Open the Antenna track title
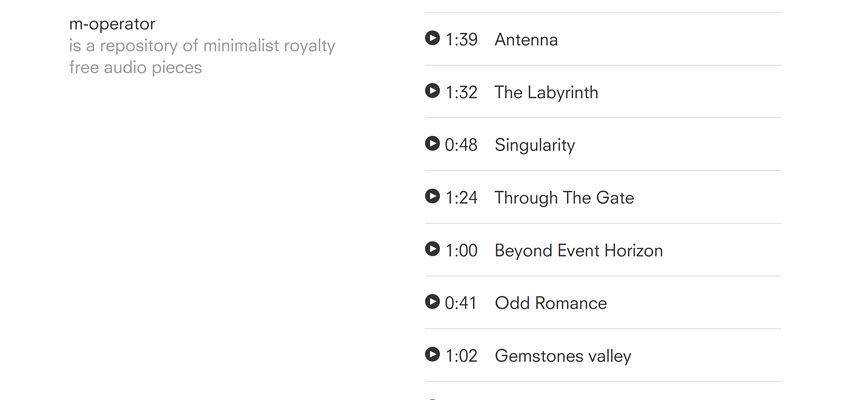 [x=526, y=40]
